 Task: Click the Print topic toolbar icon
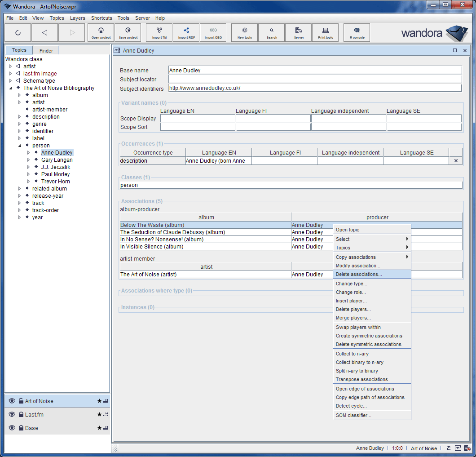[x=326, y=32]
